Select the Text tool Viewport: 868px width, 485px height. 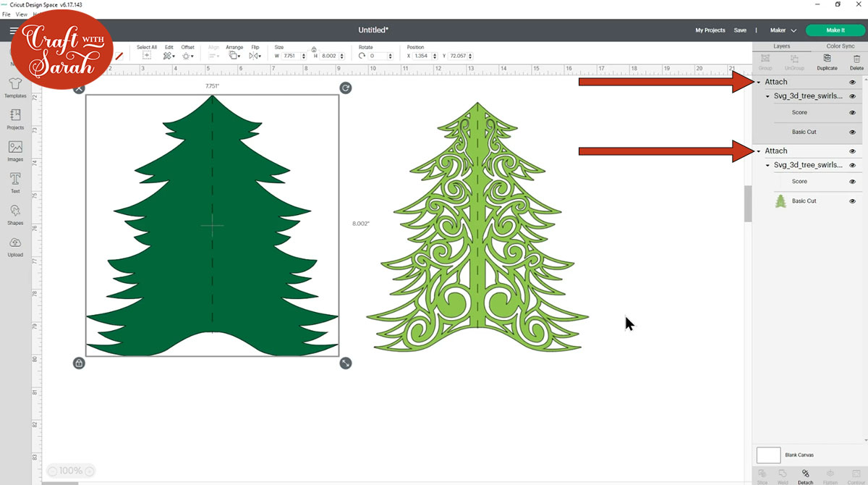pyautogui.click(x=15, y=182)
